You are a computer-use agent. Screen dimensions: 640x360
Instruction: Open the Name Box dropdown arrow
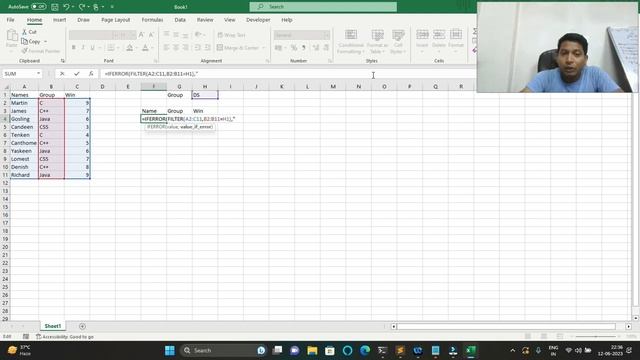tap(38, 73)
